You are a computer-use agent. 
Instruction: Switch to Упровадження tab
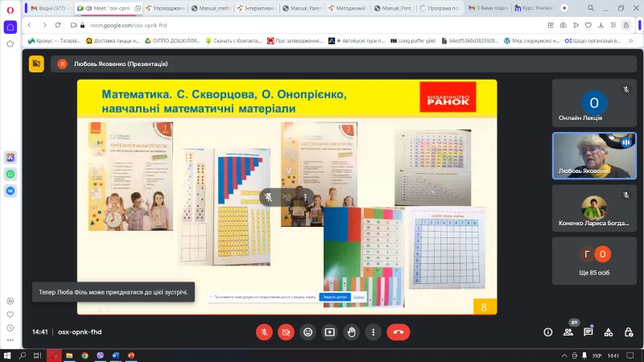click(x=165, y=8)
